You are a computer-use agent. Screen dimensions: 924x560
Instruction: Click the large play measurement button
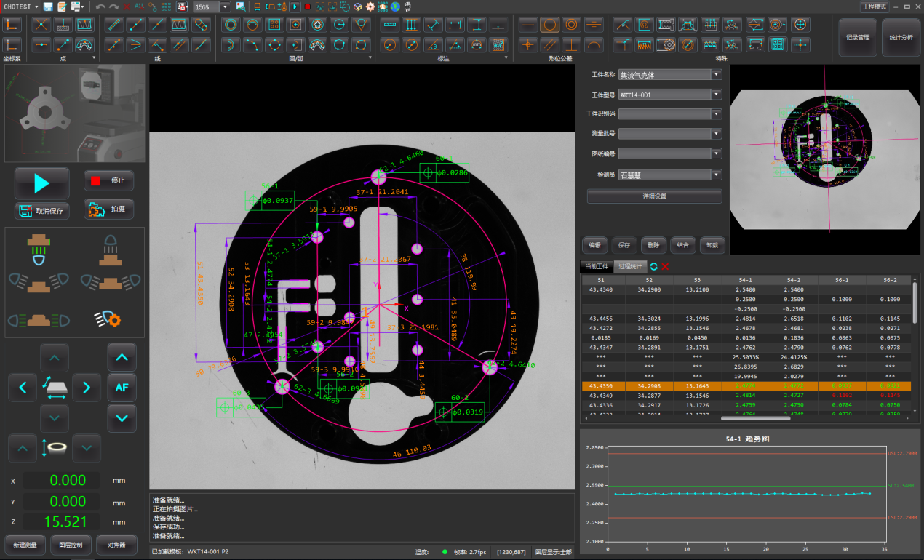42,183
